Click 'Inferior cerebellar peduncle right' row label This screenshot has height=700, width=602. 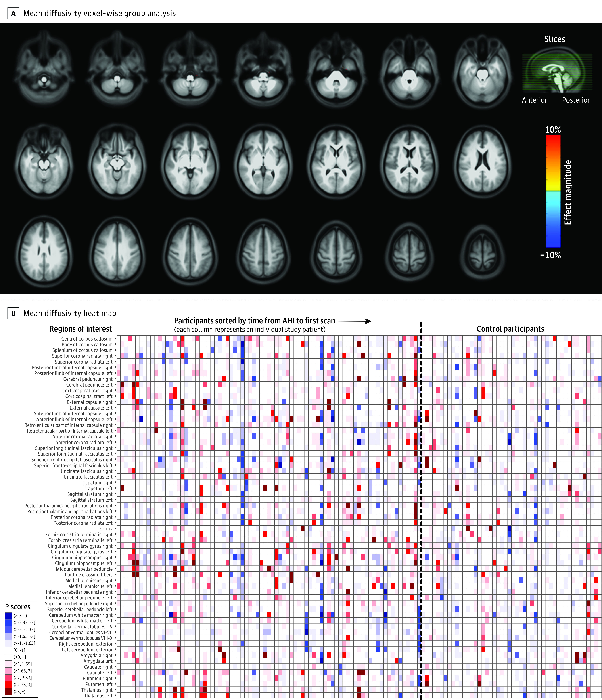pyautogui.click(x=79, y=592)
